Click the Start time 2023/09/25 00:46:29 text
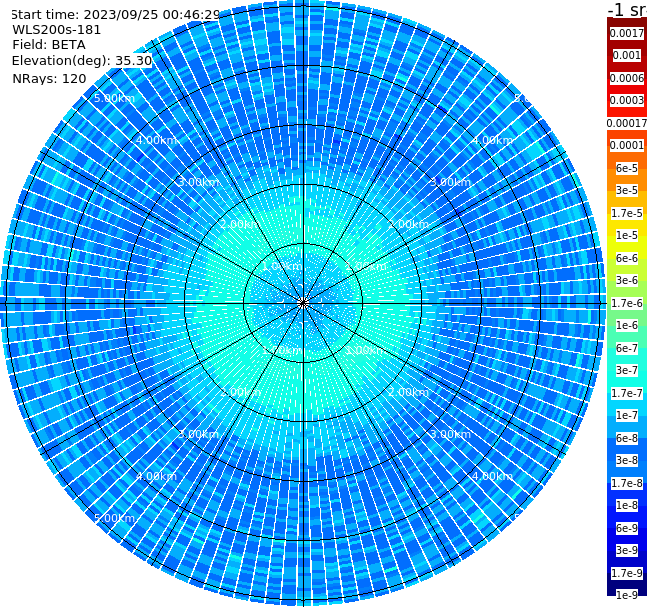Viewport: 647px width, 607px height. pos(115,14)
